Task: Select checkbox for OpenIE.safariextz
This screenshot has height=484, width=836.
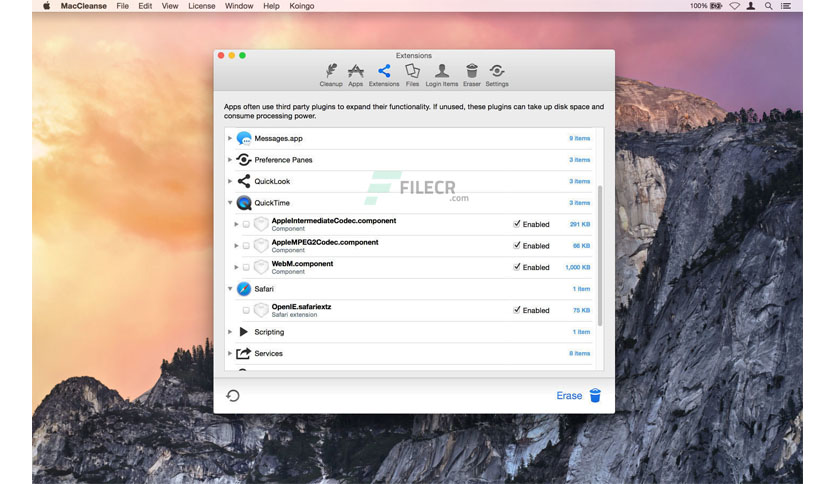Action: click(x=246, y=310)
